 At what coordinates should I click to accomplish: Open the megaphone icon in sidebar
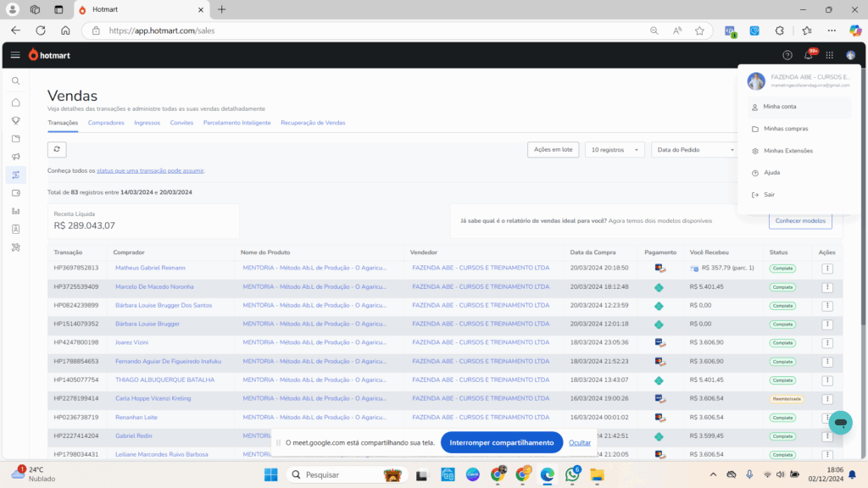point(16,157)
